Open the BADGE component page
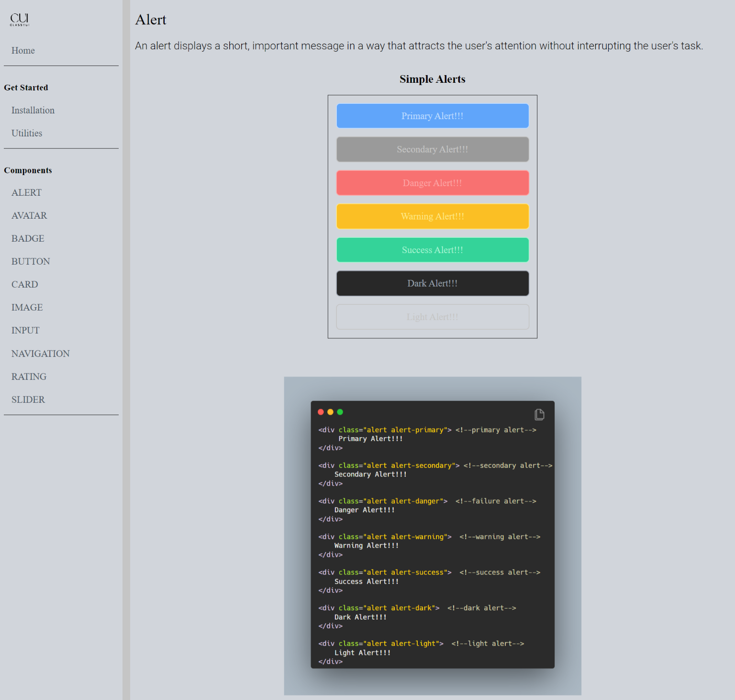Viewport: 735px width, 700px height. (28, 238)
